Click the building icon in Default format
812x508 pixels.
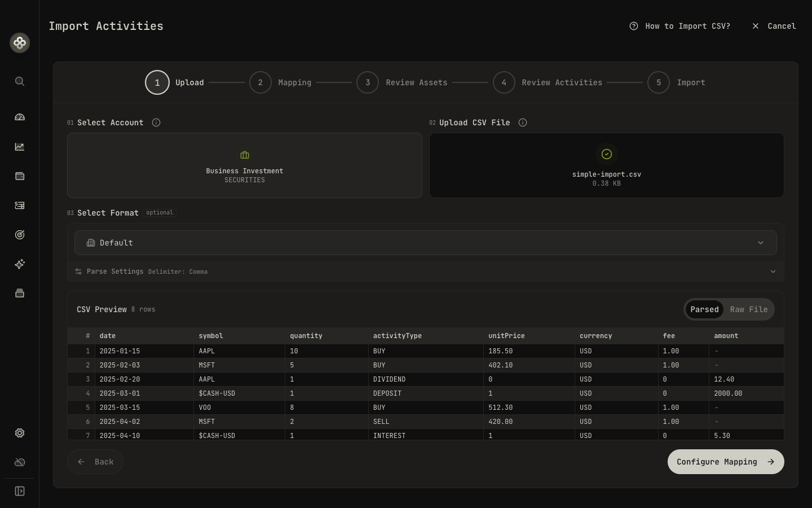[90, 243]
